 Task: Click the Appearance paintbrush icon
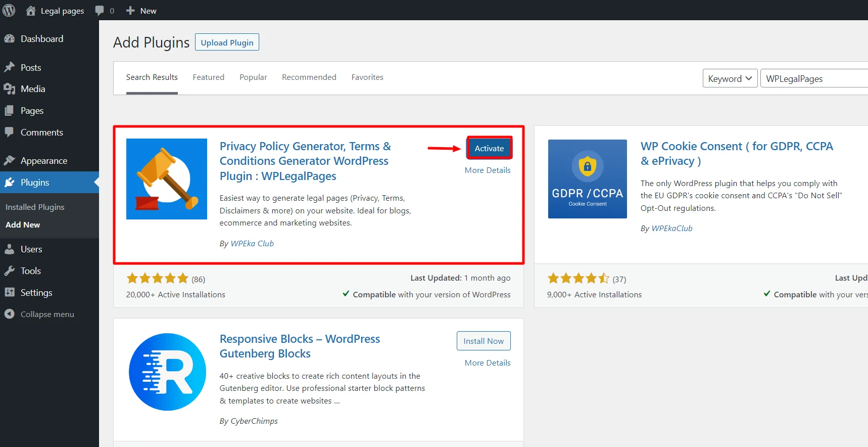click(x=9, y=161)
